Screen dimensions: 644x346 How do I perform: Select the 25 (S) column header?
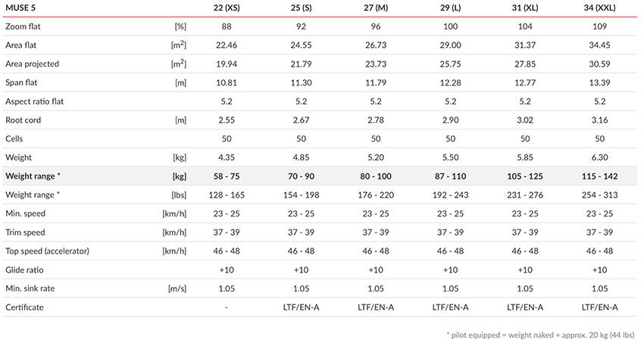[301, 8]
